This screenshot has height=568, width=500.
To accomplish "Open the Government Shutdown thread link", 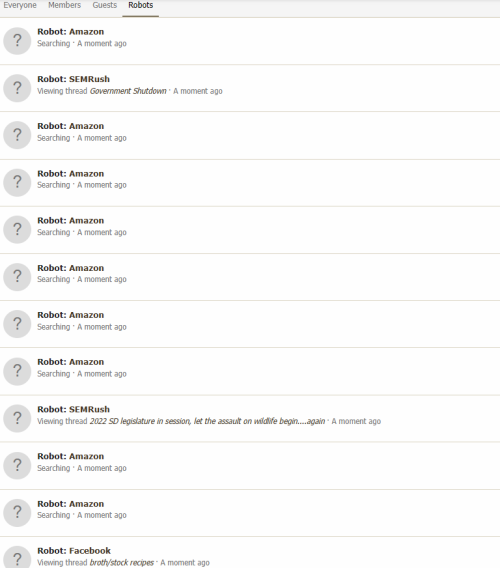I will pos(128,91).
